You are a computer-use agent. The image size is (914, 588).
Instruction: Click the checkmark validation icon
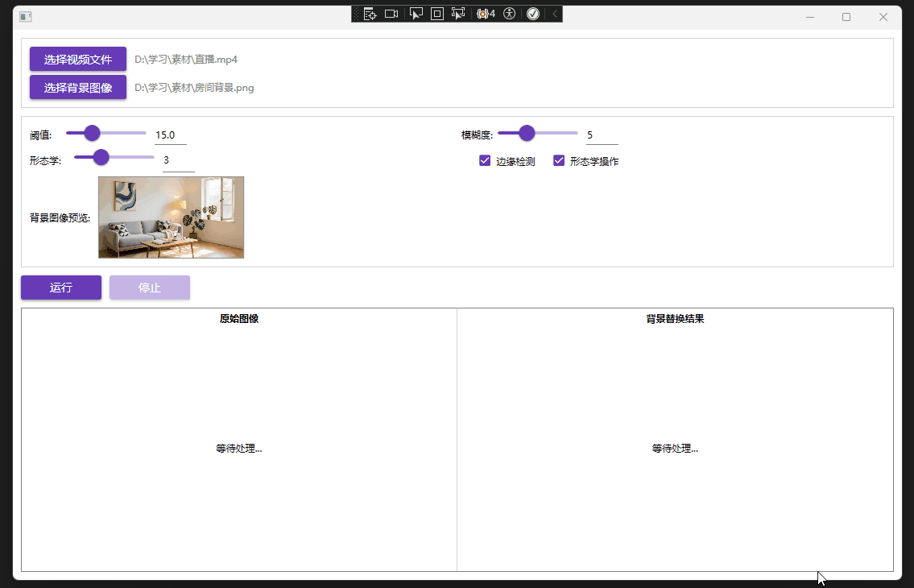click(x=533, y=13)
